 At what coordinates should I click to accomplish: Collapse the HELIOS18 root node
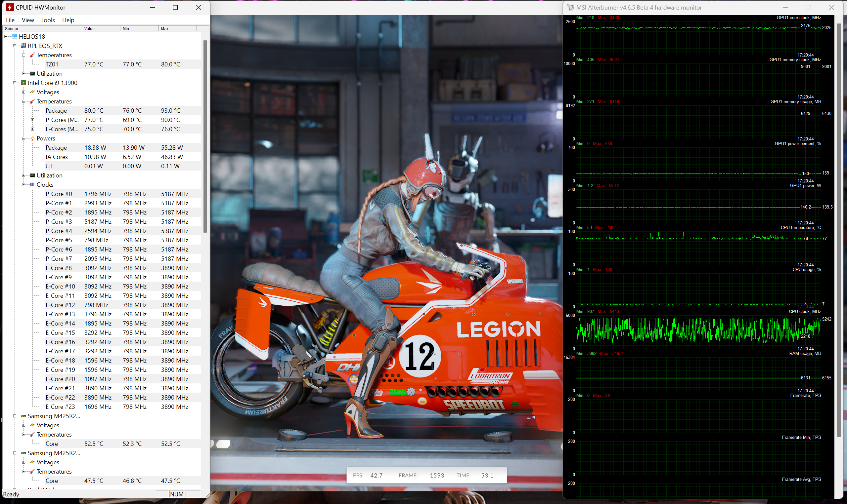point(6,36)
